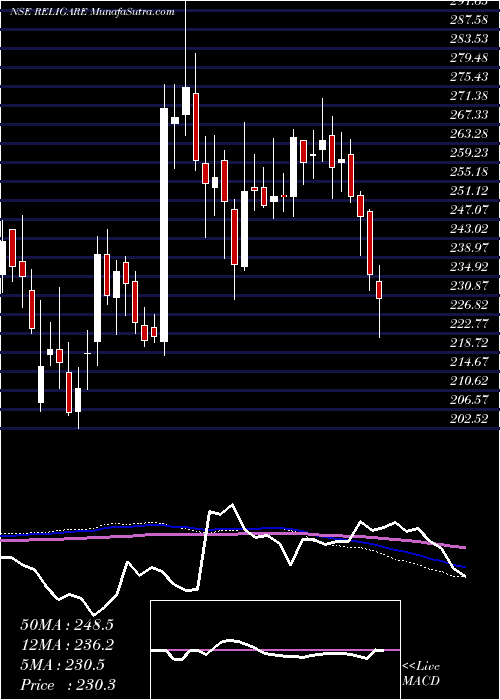
Task: Select the 259.23 price axis label
Action: tap(469, 153)
